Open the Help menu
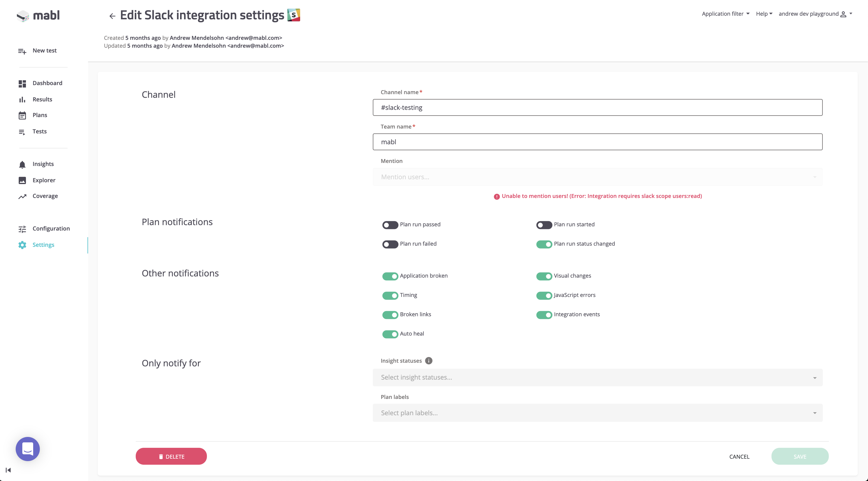The height and width of the screenshot is (481, 868). [x=764, y=14]
